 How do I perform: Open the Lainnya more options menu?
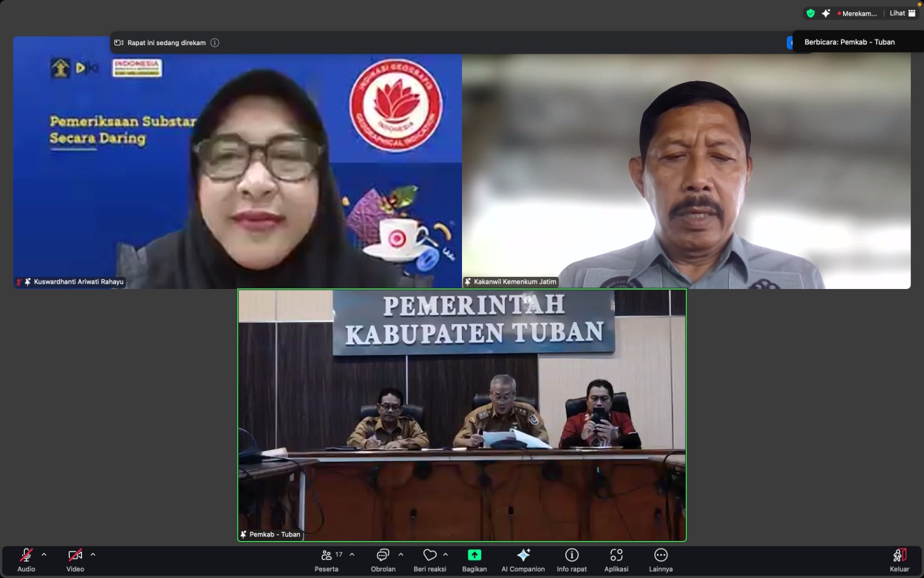(660, 555)
